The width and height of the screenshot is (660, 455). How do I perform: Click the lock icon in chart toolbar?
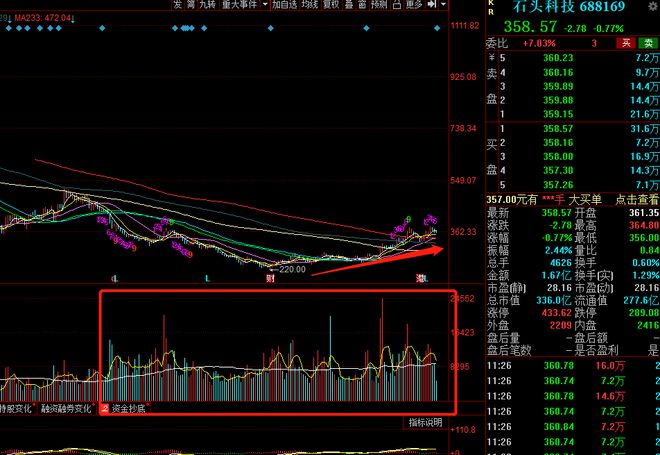(x=397, y=4)
